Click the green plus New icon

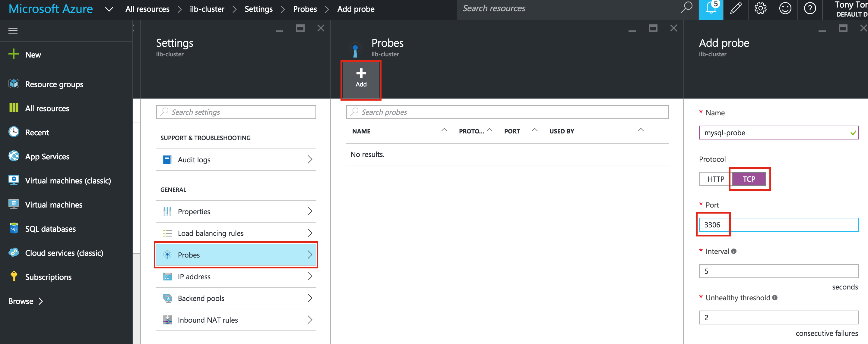tap(14, 54)
